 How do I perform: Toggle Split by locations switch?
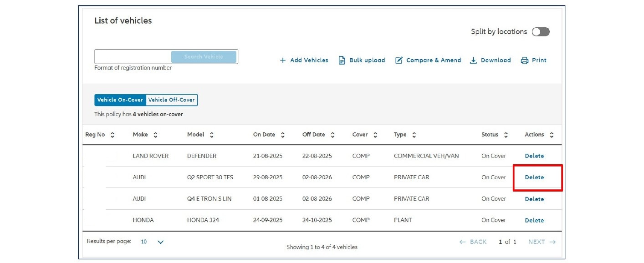point(541,32)
